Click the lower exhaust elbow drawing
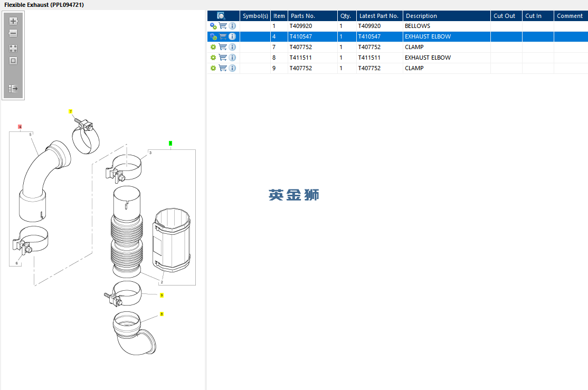 (x=134, y=333)
